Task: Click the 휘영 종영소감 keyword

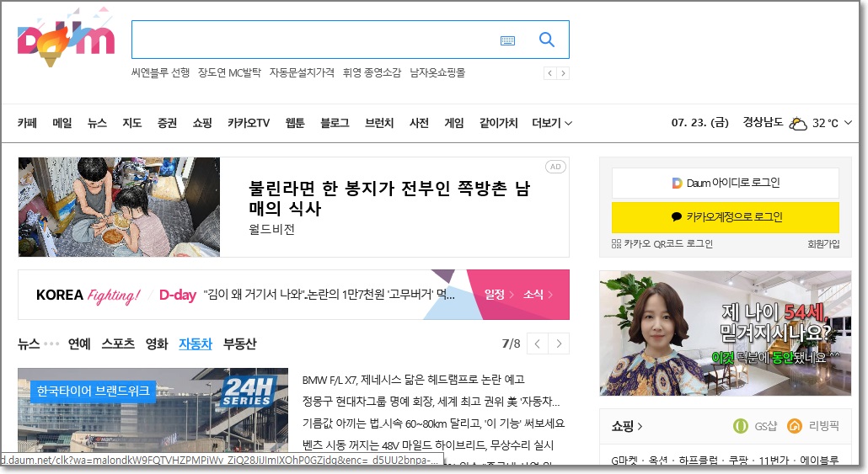Action: (372, 72)
